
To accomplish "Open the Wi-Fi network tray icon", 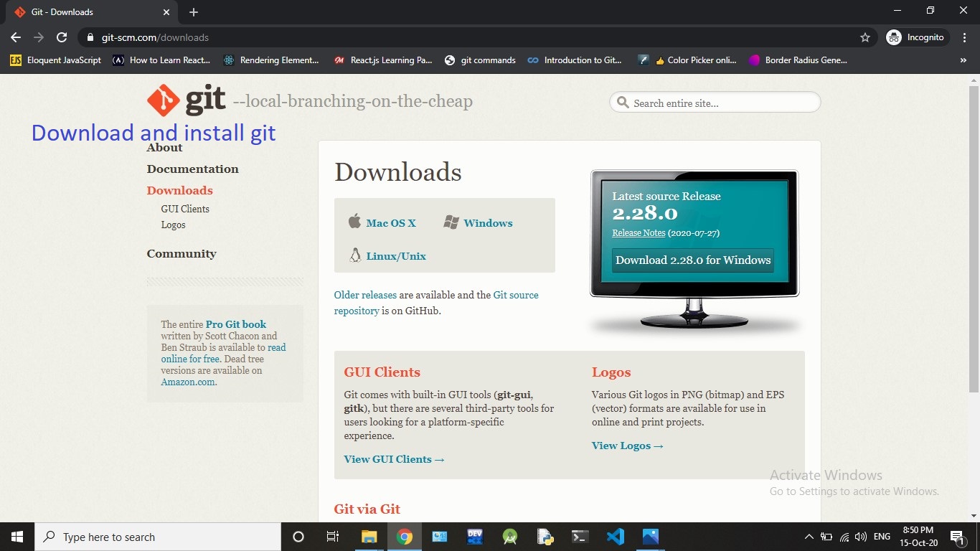I will tap(844, 537).
